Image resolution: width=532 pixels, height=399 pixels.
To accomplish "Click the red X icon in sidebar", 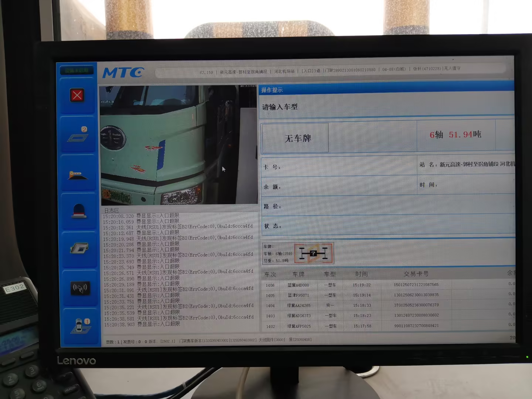I will [x=77, y=95].
